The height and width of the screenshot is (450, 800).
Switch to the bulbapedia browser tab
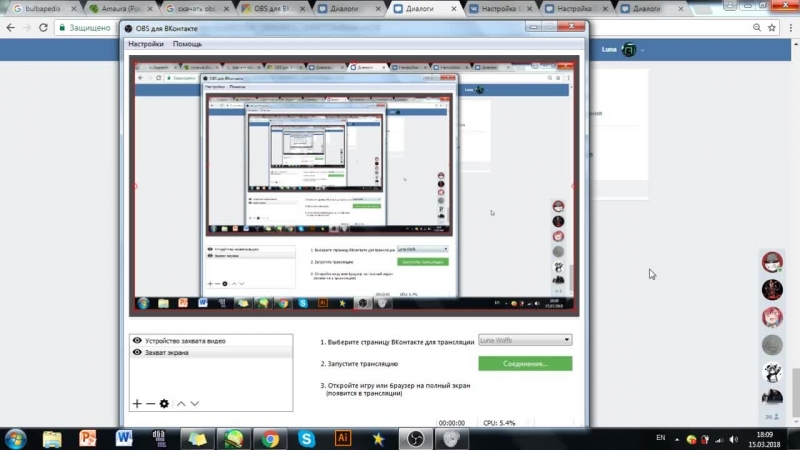(x=43, y=9)
